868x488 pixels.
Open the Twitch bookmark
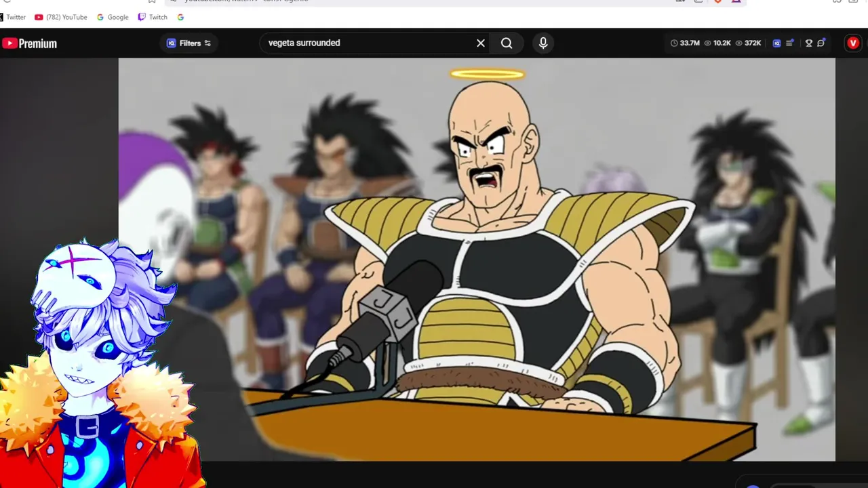pos(153,17)
